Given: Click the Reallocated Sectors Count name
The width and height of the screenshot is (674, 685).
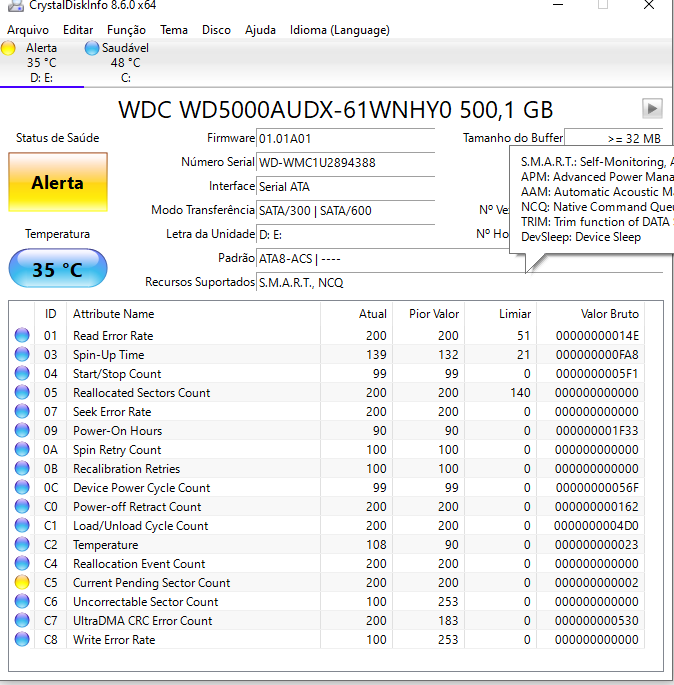Looking at the screenshot, I should pos(142,393).
